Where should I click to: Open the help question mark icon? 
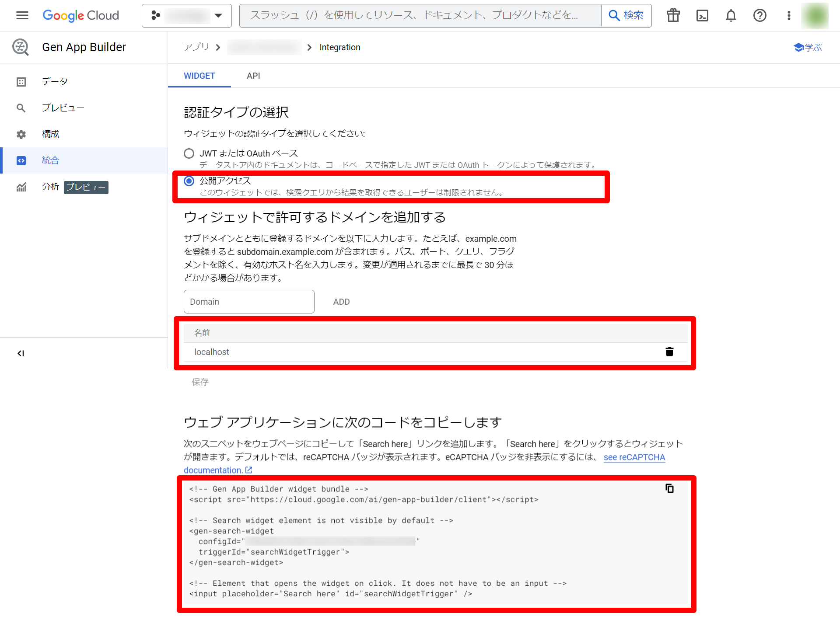click(759, 16)
